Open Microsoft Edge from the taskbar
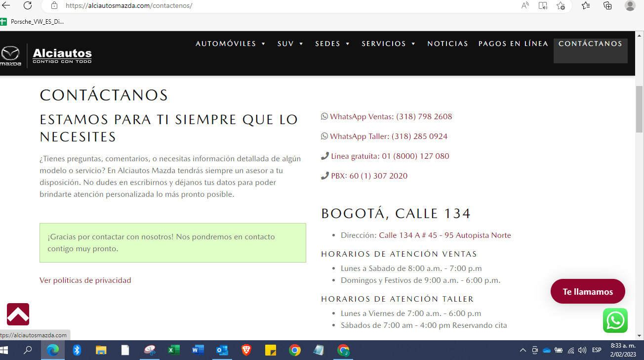Image resolution: width=644 pixels, height=360 pixels. click(x=52, y=350)
